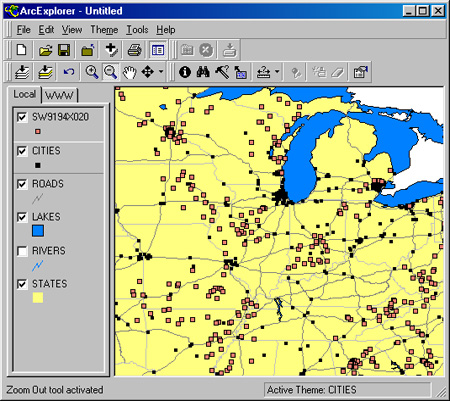Expand the direction pan dropdown arrow
The height and width of the screenshot is (401, 450).
[161, 72]
